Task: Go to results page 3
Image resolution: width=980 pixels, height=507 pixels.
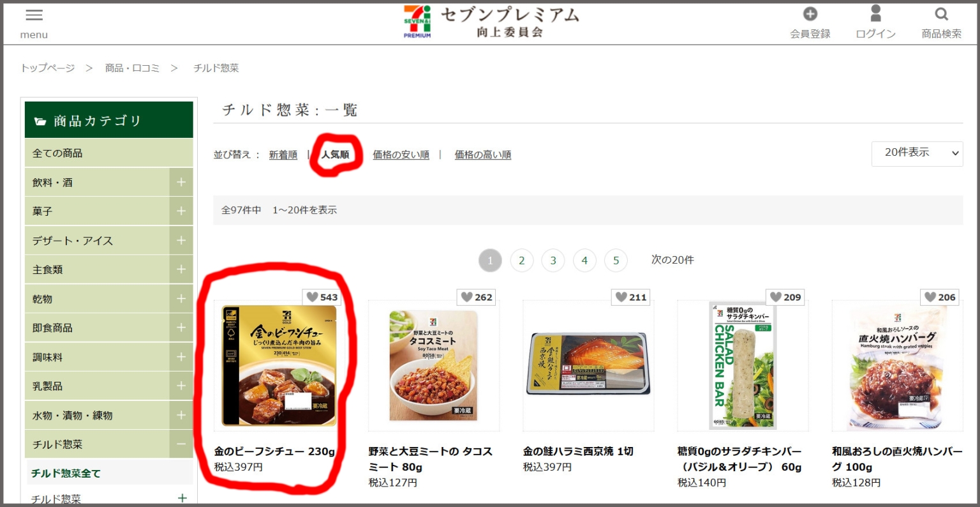Action: coord(553,260)
